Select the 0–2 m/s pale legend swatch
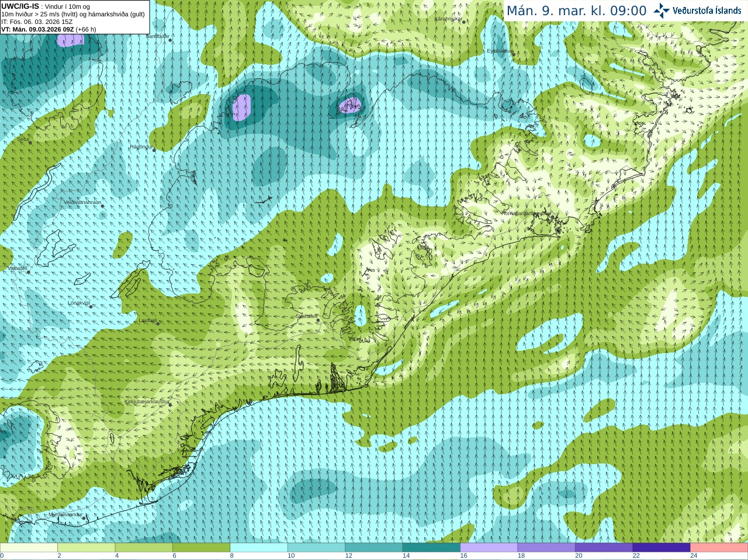 [x=29, y=548]
